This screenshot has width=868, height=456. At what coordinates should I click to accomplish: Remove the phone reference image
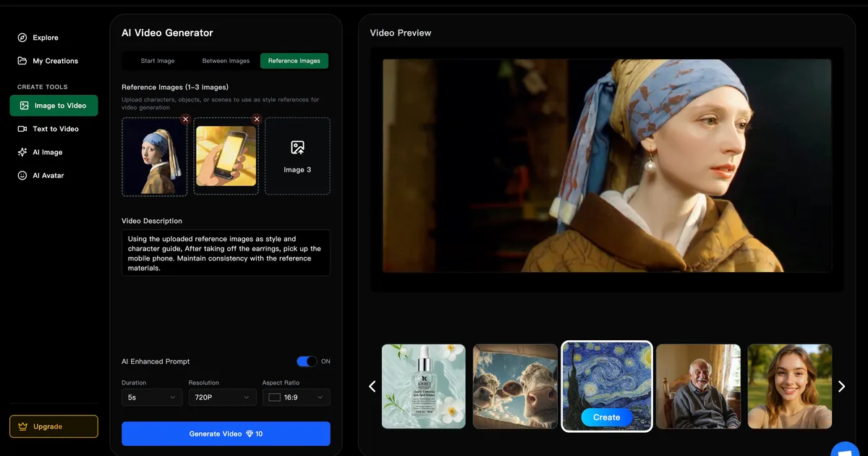257,119
